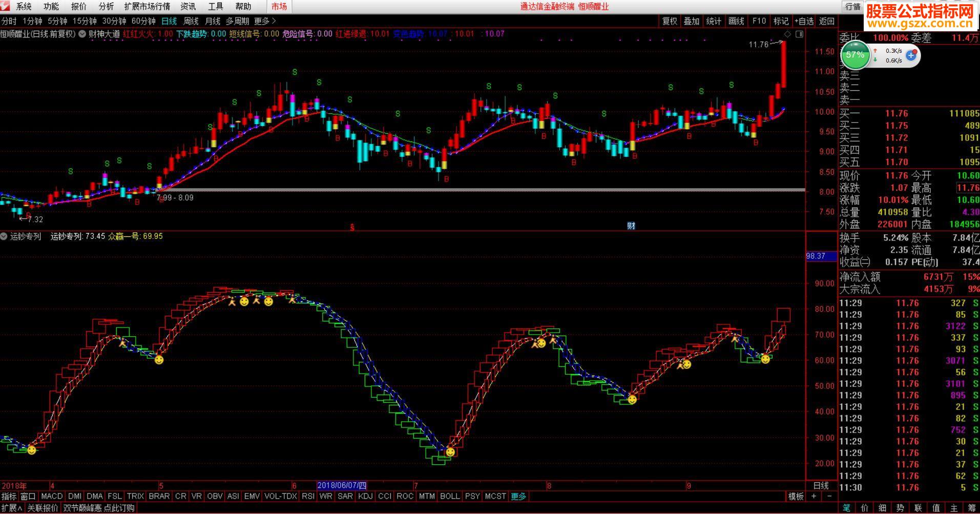Open the 模板 selector
The height and width of the screenshot is (514, 980).
click(x=796, y=496)
